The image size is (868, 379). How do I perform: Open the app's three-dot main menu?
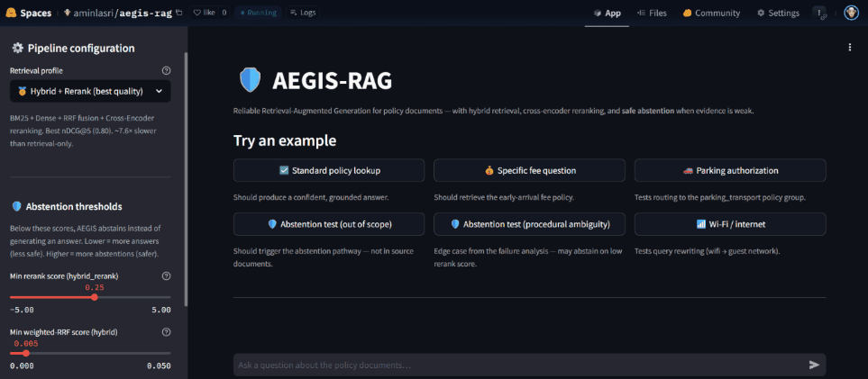(x=850, y=48)
